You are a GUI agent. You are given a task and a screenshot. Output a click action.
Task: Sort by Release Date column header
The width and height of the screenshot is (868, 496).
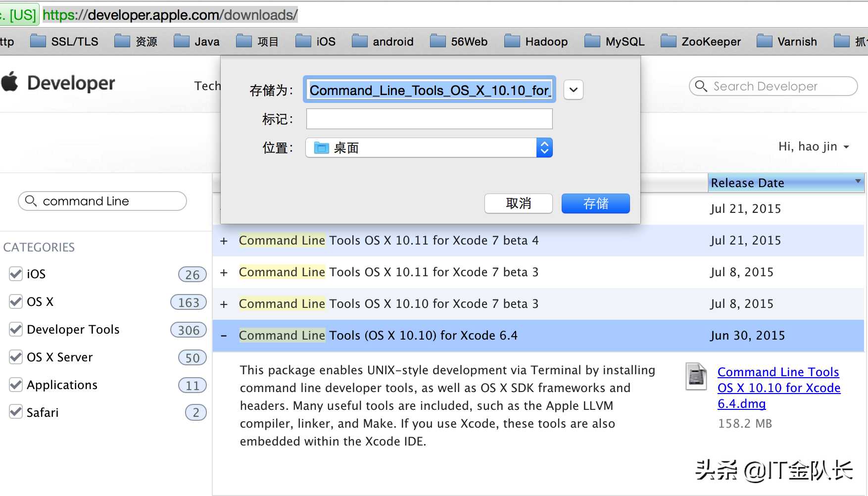[x=786, y=183]
